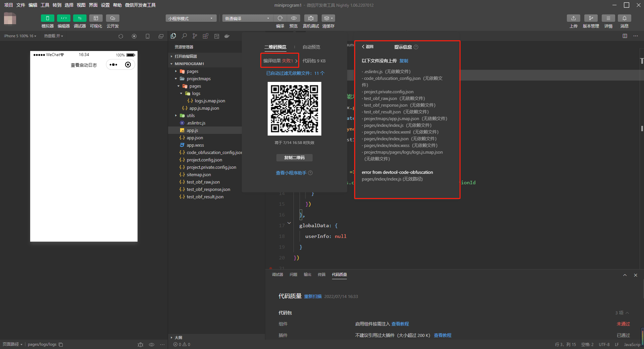Click the detach simulator window icon
Image resolution: width=644 pixels, height=349 pixels.
pyautogui.click(x=161, y=36)
